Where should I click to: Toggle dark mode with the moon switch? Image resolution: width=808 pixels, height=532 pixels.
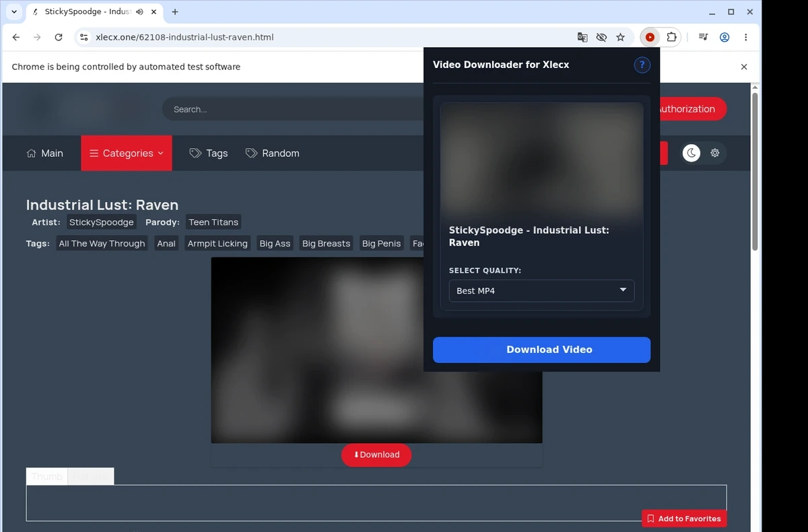pyautogui.click(x=692, y=153)
